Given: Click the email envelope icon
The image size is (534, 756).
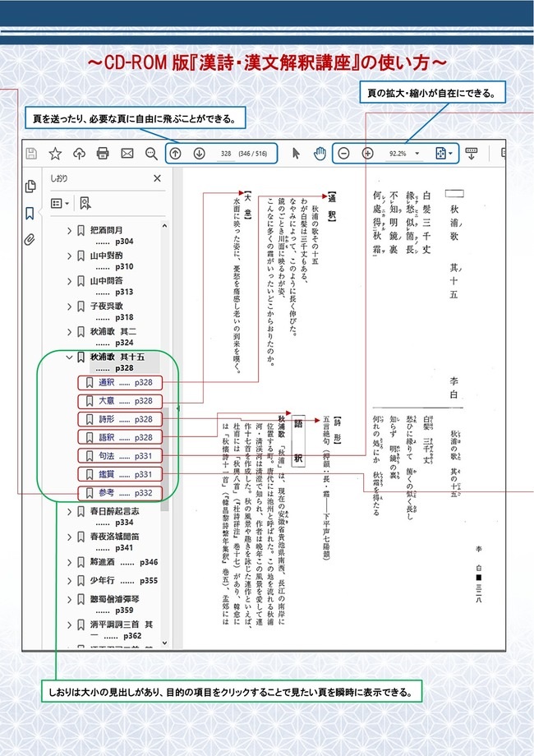Looking at the screenshot, I should [127, 153].
